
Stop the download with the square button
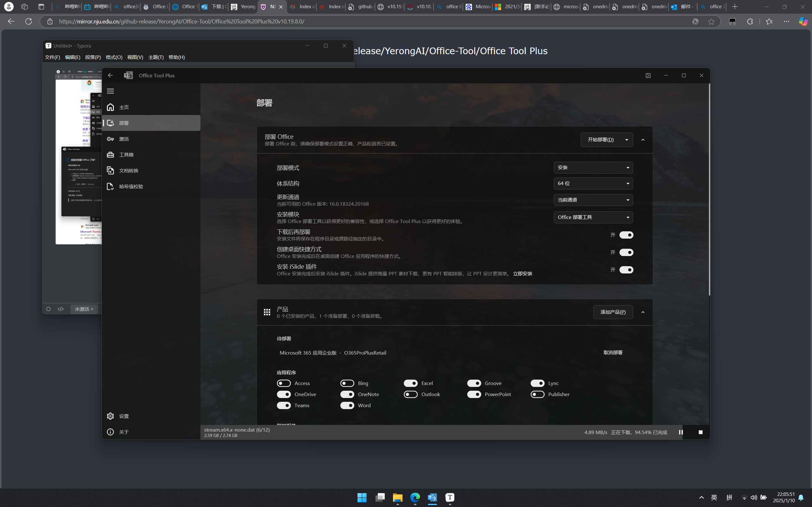tap(701, 432)
